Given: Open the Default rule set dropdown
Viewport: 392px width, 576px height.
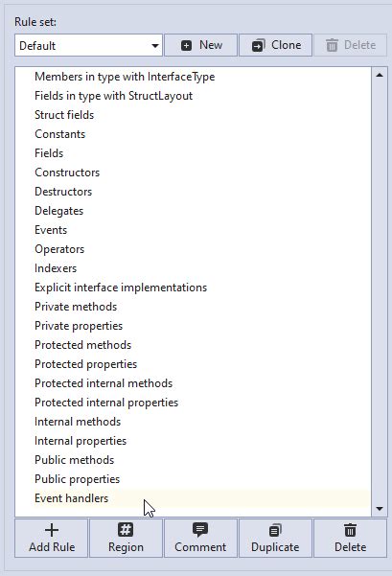Looking at the screenshot, I should point(88,46).
